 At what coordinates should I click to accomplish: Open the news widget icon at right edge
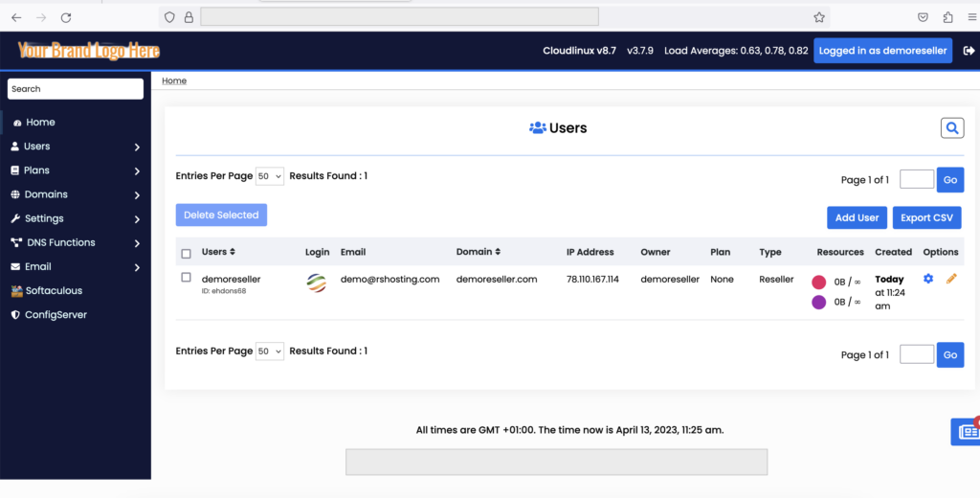[x=968, y=432]
